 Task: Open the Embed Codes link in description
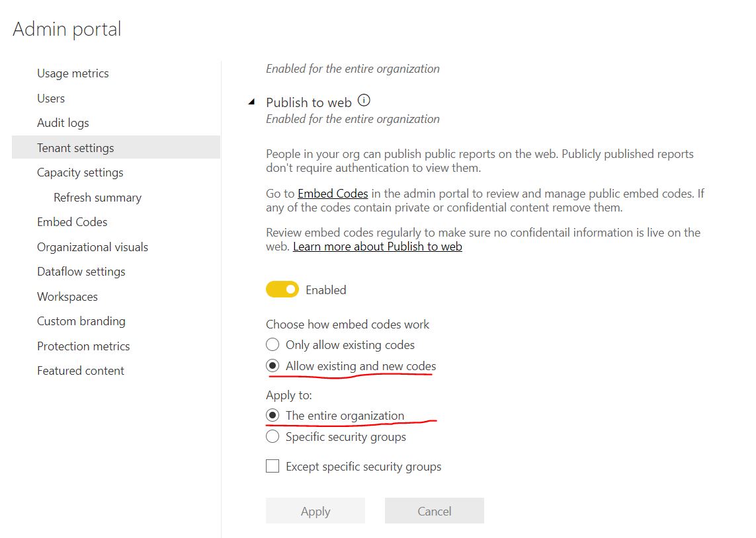333,194
